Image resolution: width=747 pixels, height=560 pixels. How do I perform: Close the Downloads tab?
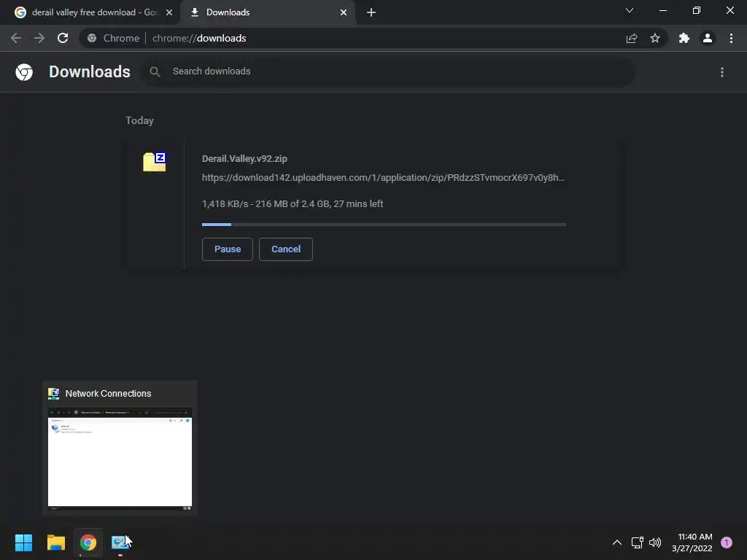click(x=344, y=12)
